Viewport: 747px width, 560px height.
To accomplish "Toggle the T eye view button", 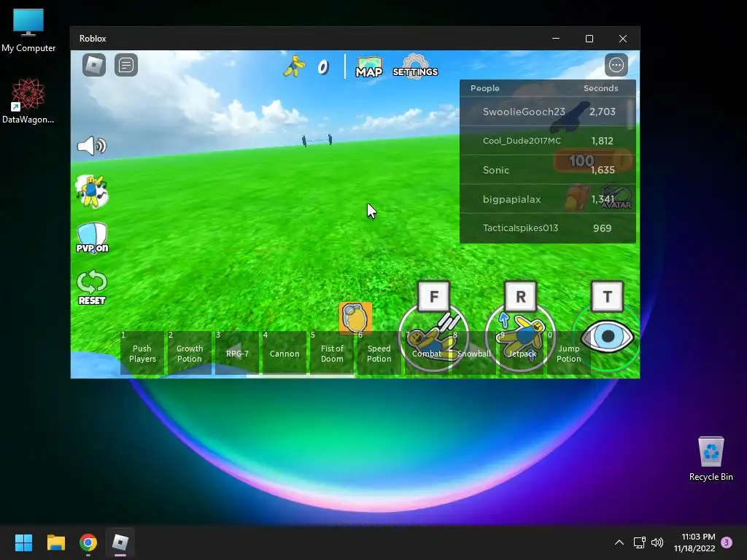I will tap(607, 336).
